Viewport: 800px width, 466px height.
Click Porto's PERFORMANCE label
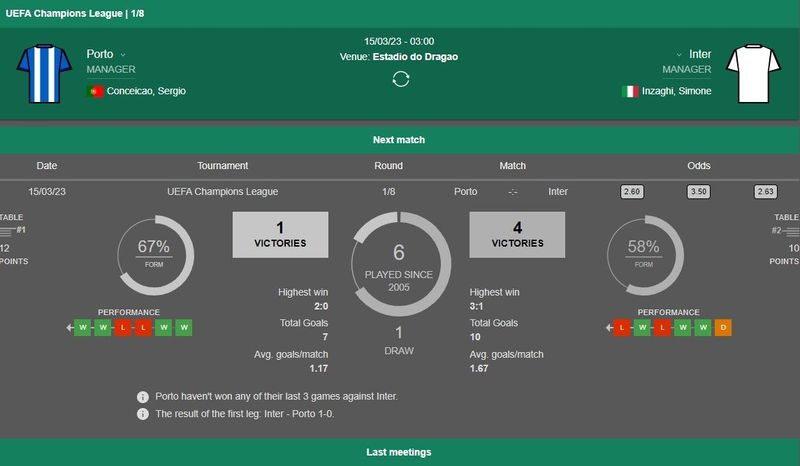point(129,312)
